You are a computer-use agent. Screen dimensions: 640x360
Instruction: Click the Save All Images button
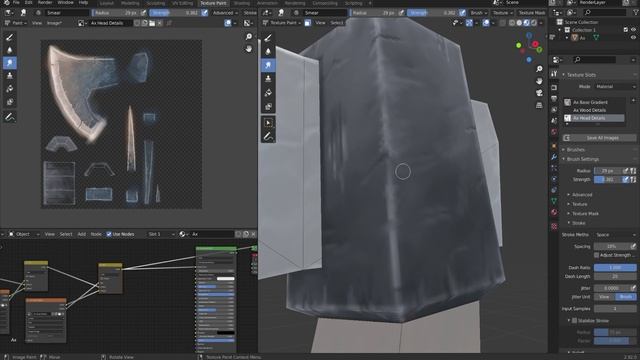pos(599,138)
